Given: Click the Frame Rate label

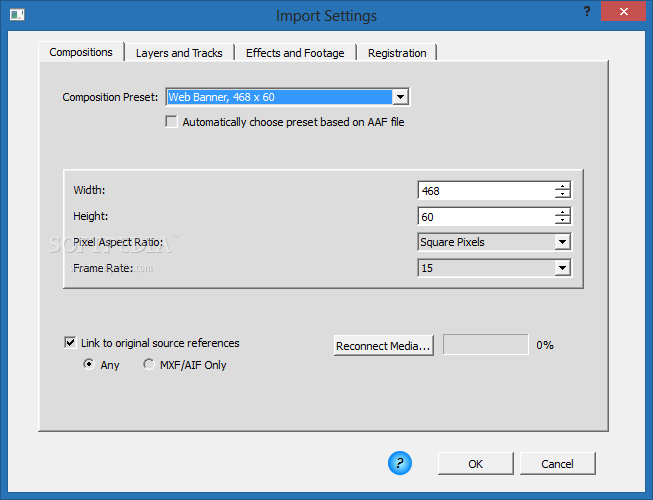Looking at the screenshot, I should click(x=103, y=268).
